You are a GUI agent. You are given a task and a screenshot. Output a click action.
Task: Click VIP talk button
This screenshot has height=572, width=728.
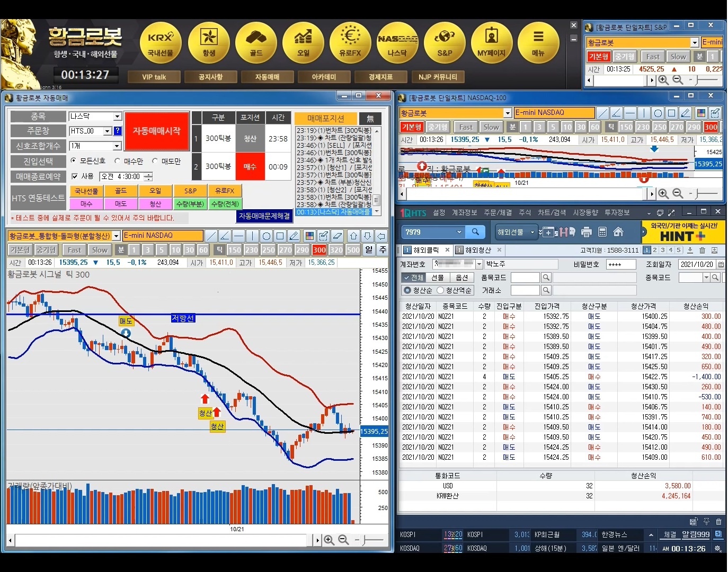pyautogui.click(x=154, y=77)
